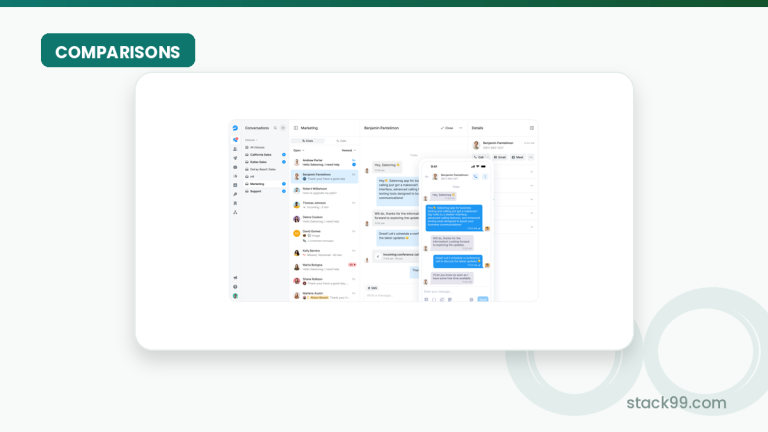This screenshot has width=768, height=432.
Task: Switch to the Calls tab
Action: (341, 141)
